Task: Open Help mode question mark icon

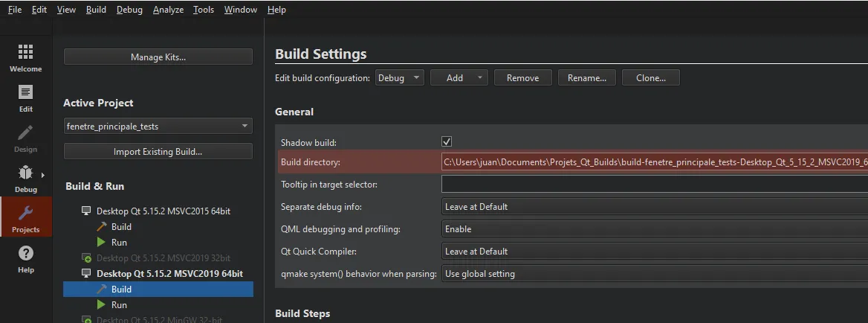Action: pyautogui.click(x=25, y=254)
